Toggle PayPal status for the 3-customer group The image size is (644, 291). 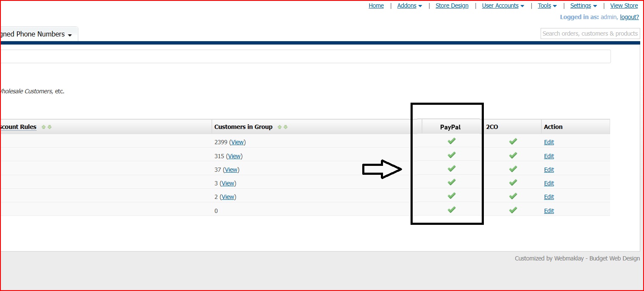pyautogui.click(x=452, y=182)
